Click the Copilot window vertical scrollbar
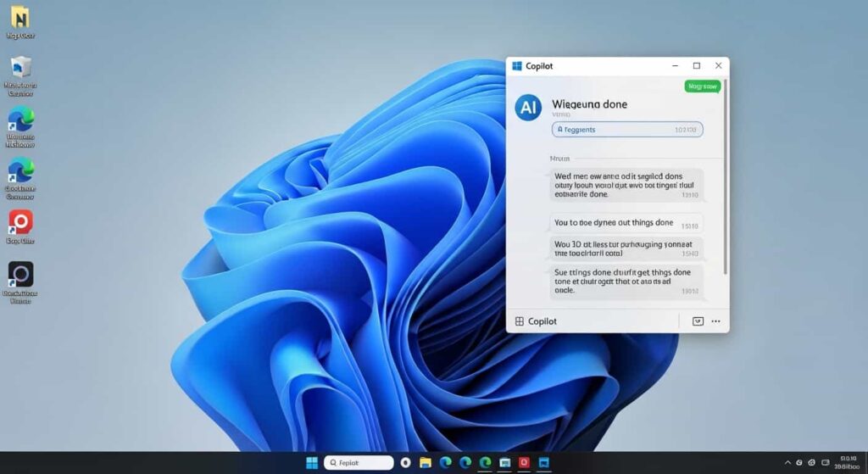Viewport: 868px width, 474px height. pyautogui.click(x=726, y=177)
